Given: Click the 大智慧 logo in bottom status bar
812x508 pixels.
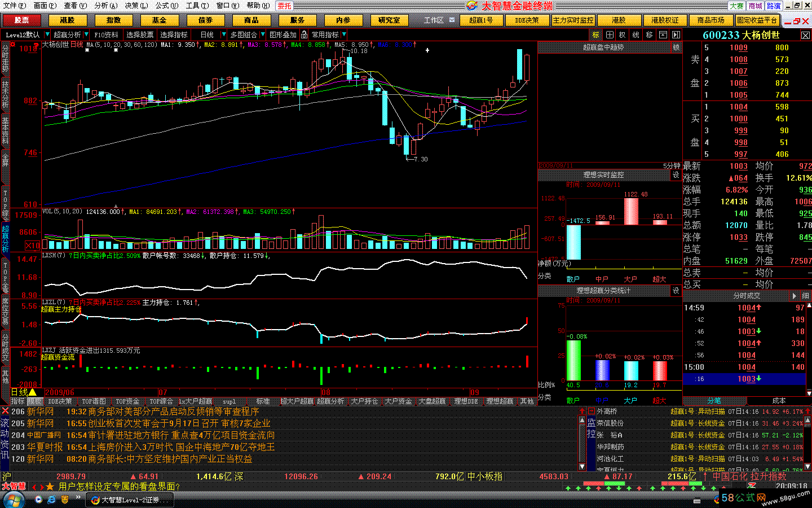Looking at the screenshot, I should [x=14, y=486].
